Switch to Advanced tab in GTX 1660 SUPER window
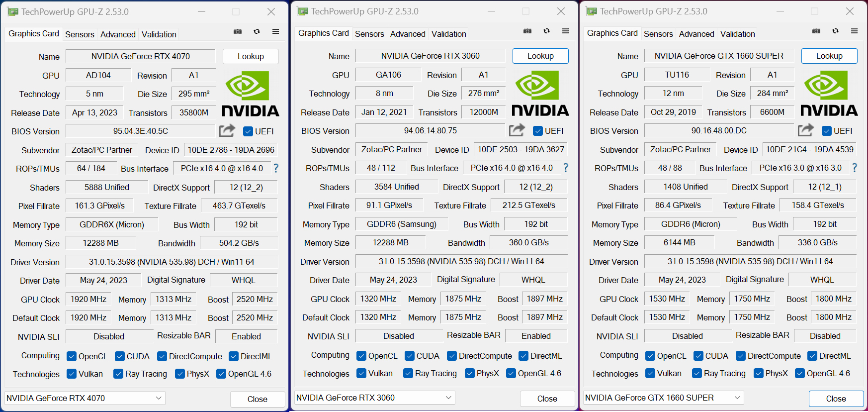Image resolution: width=868 pixels, height=412 pixels. pos(696,34)
